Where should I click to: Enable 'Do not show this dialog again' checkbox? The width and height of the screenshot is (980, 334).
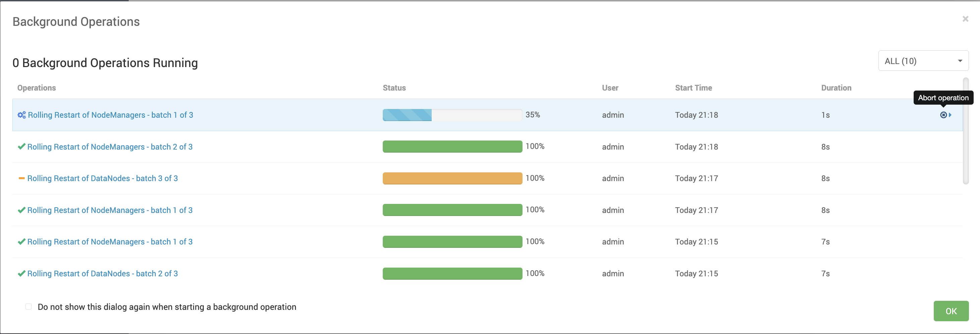point(28,307)
